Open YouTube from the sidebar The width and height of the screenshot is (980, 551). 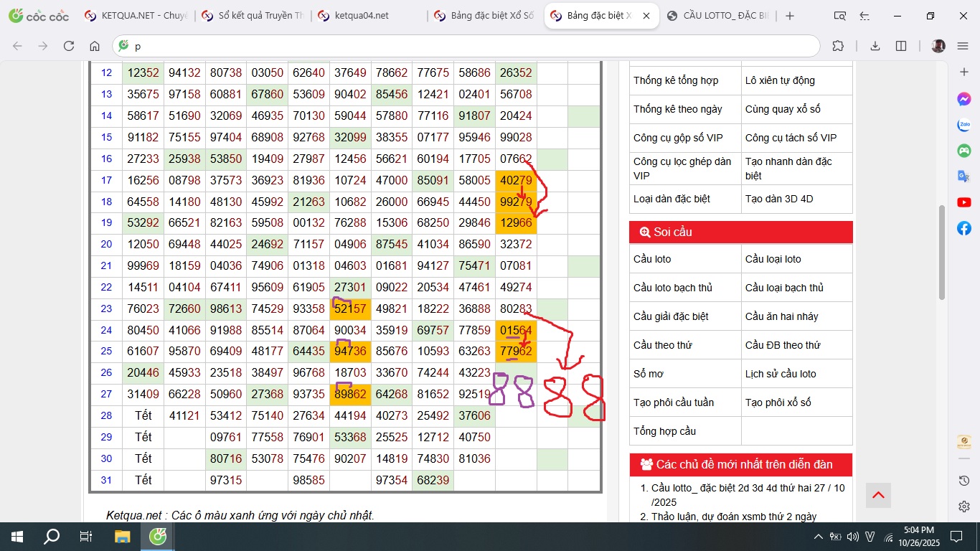coord(963,203)
